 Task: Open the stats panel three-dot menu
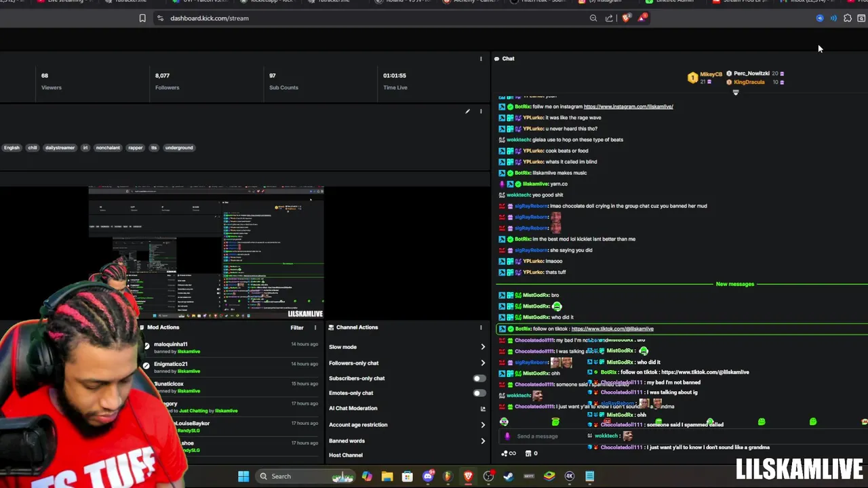pos(481,59)
